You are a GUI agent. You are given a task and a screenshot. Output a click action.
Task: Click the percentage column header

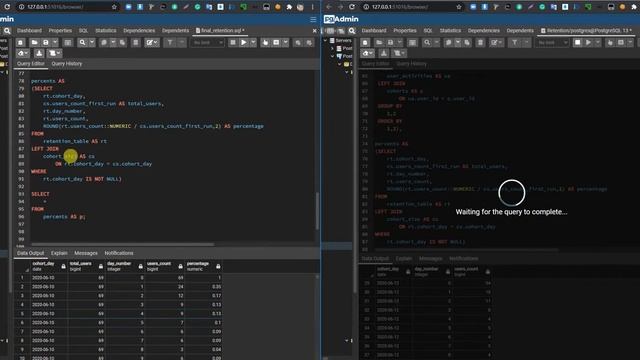[x=203, y=266]
